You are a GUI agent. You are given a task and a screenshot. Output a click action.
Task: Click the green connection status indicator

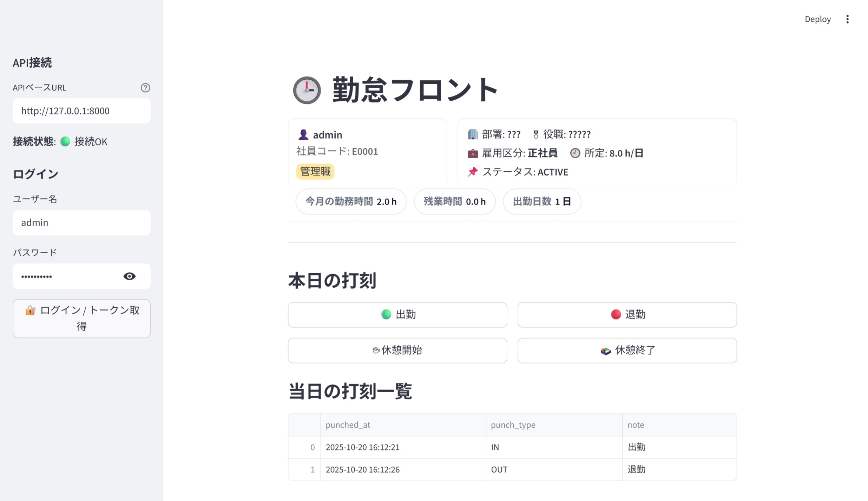click(65, 142)
